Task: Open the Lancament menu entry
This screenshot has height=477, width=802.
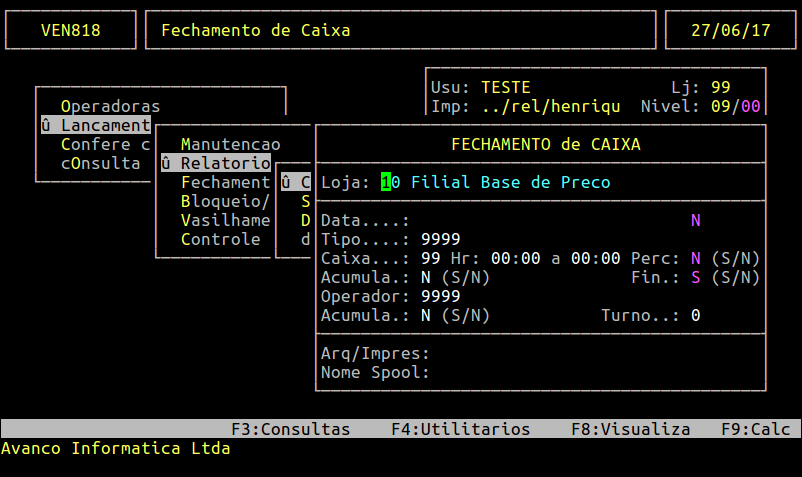Action: coord(95,125)
